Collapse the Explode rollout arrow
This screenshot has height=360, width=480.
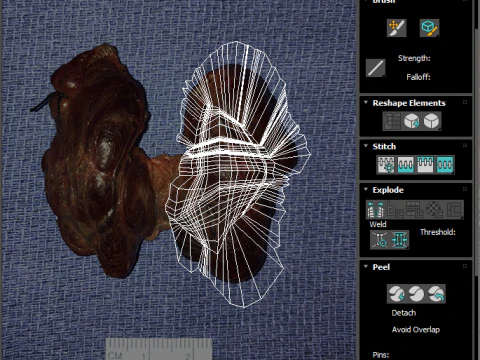(x=366, y=190)
